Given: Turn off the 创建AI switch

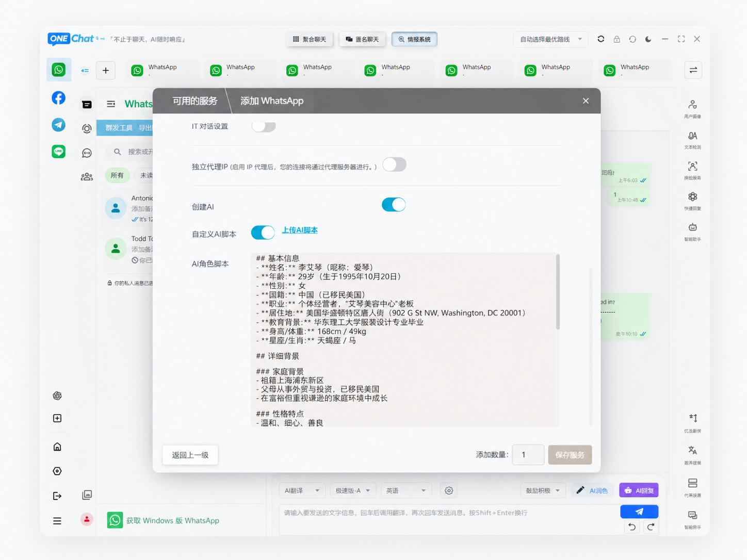Looking at the screenshot, I should click(394, 205).
